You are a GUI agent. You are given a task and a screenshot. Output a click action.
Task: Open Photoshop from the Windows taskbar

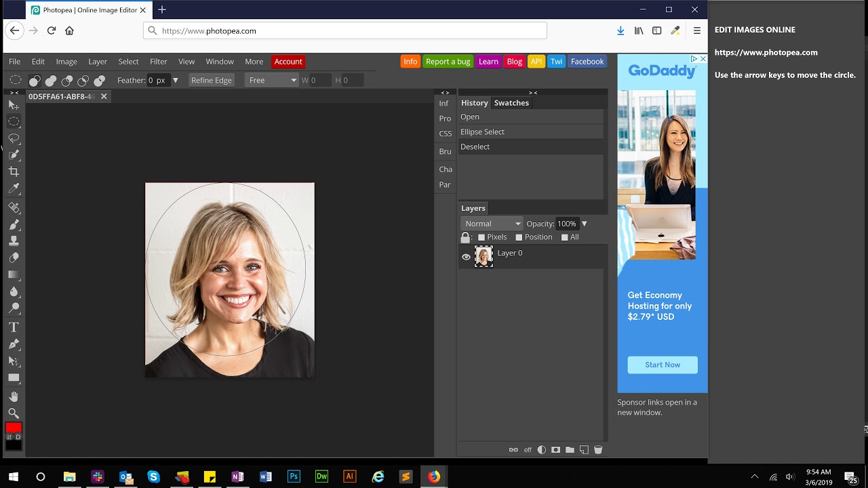click(x=294, y=476)
